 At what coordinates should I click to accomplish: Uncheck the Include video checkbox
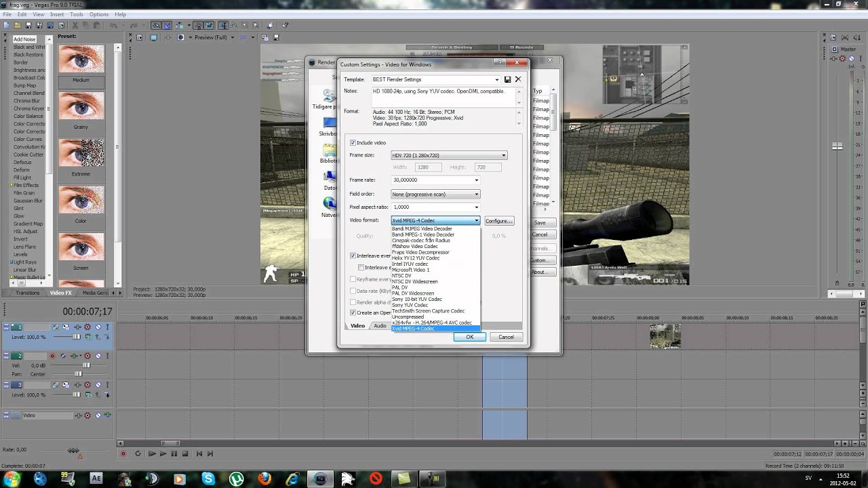[353, 143]
